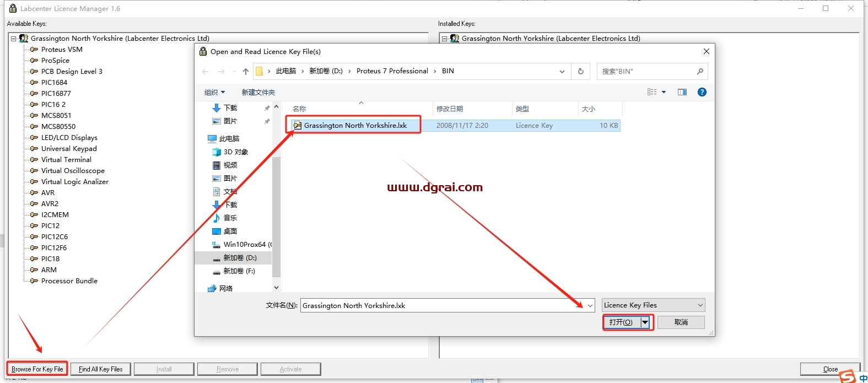Click the 此电脑 computer icon in sidebar
The width and height of the screenshot is (868, 383).
point(212,139)
